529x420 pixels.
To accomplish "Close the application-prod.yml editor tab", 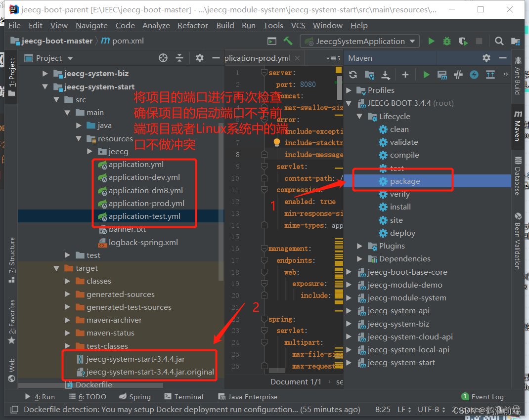I will click(x=297, y=58).
